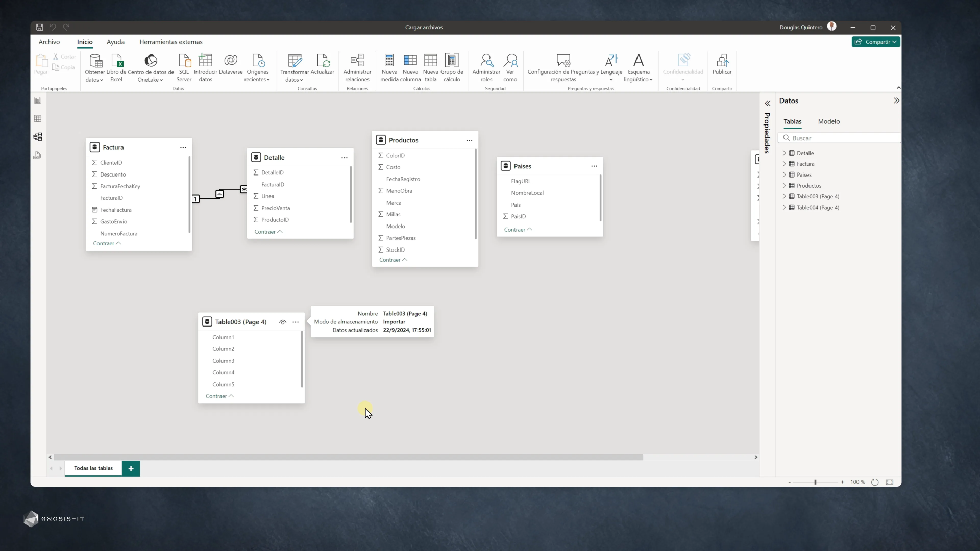Open Centro de datos de OneLake
Viewport: 980px width, 551px height.
click(x=151, y=67)
